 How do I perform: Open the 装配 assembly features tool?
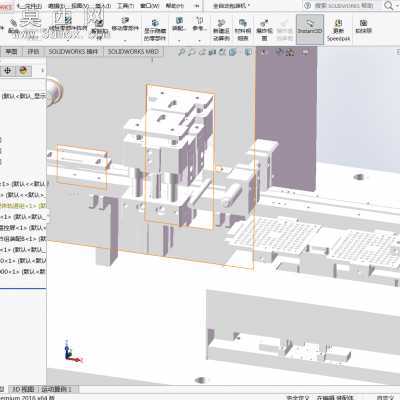(x=179, y=24)
